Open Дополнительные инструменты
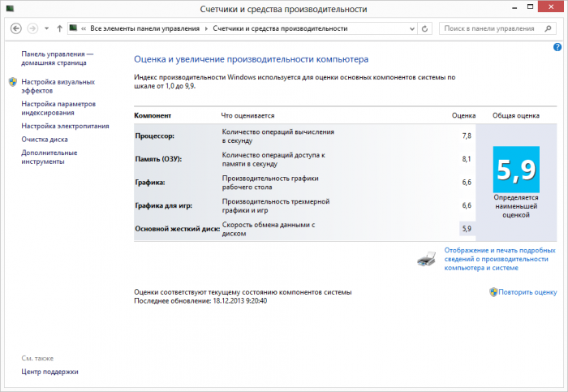This screenshot has width=568, height=392. tap(49, 157)
